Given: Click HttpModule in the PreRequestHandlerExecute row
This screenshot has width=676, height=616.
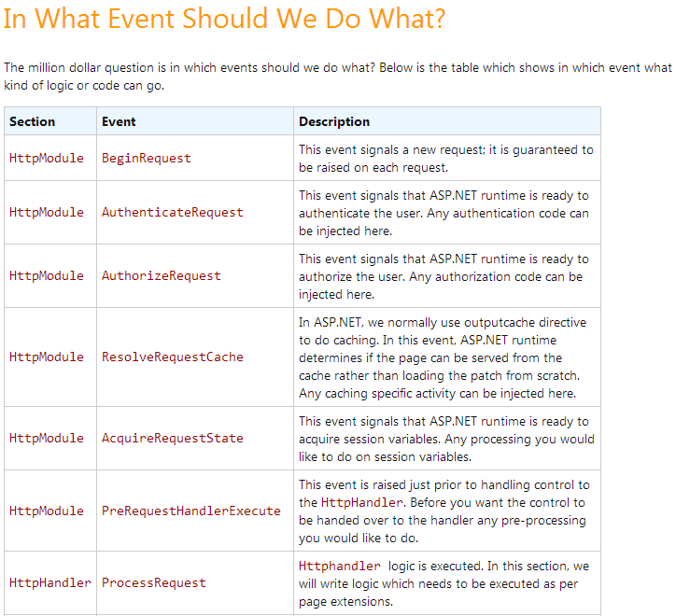Looking at the screenshot, I should click(47, 511).
